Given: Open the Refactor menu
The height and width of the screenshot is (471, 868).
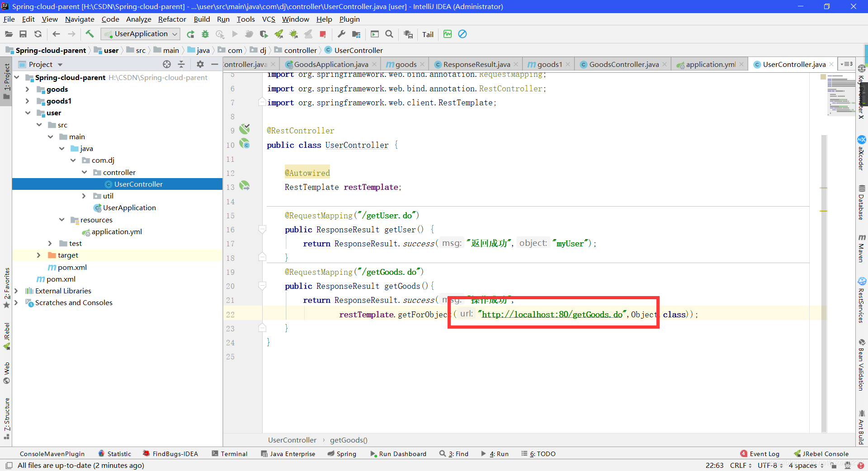Looking at the screenshot, I should tap(172, 19).
